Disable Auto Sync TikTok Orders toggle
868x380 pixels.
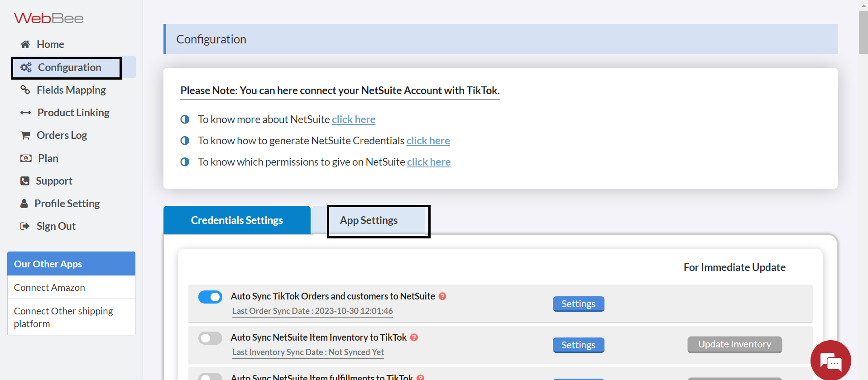(x=210, y=297)
